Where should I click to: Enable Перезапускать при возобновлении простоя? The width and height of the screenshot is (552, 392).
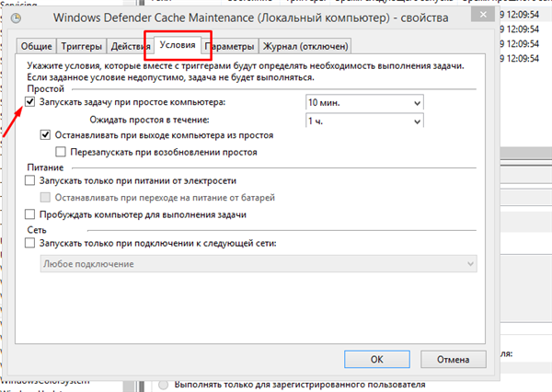[61, 152]
